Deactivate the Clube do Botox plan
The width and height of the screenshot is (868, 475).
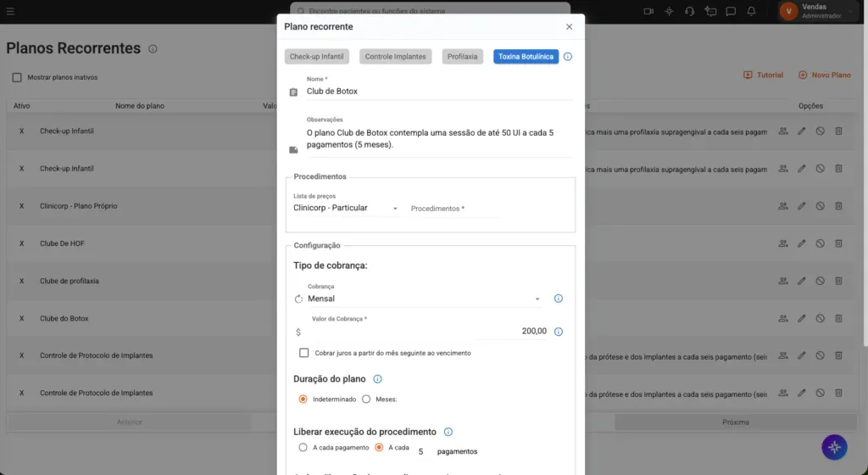point(821,318)
